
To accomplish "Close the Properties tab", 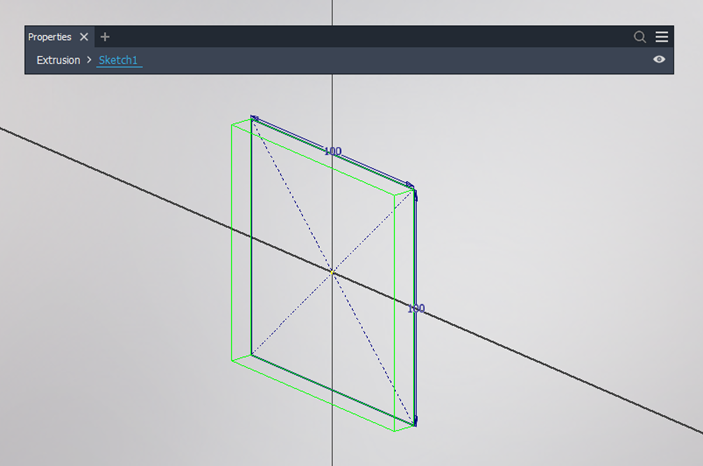I will (84, 37).
